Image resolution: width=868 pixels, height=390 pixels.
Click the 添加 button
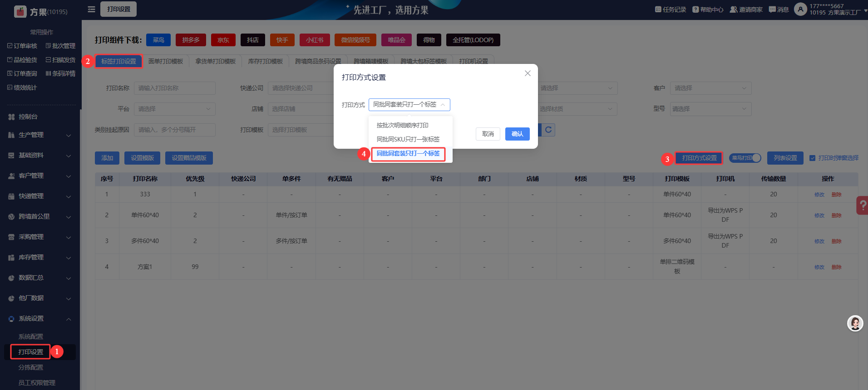(x=107, y=158)
